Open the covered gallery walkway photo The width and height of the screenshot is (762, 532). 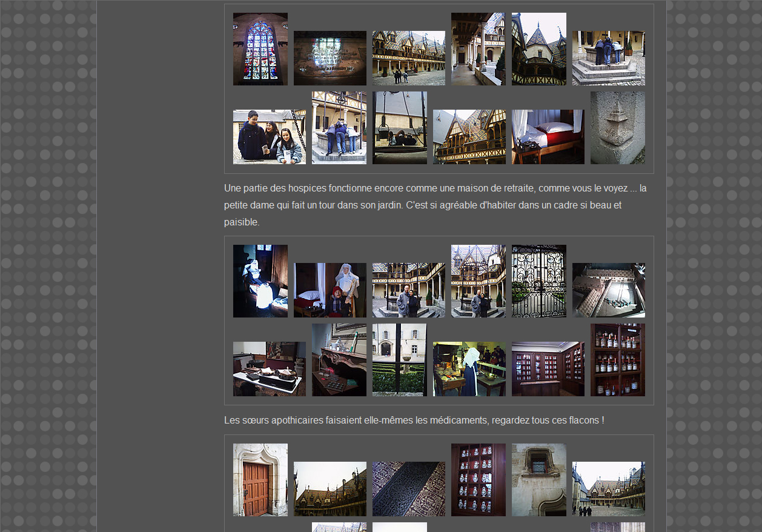coord(478,49)
